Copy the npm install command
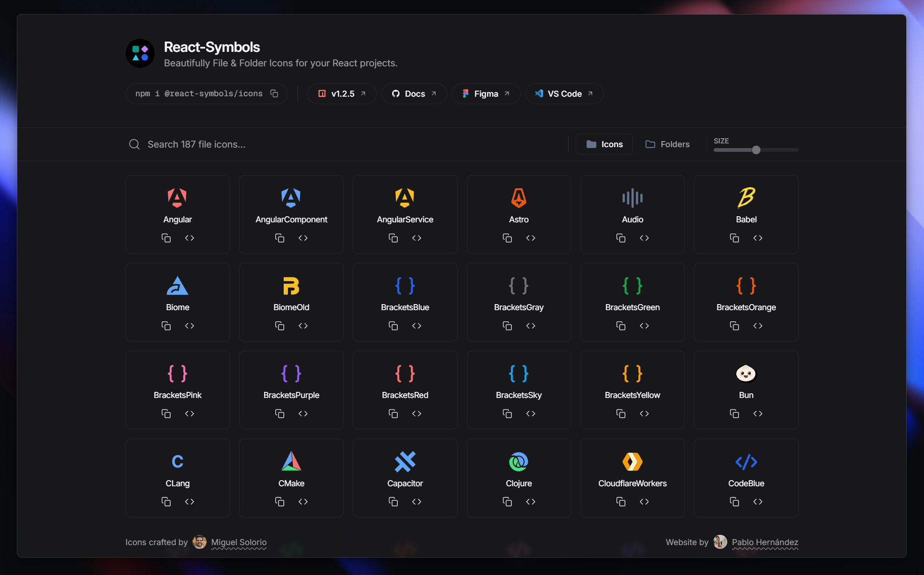The width and height of the screenshot is (924, 575). (274, 93)
